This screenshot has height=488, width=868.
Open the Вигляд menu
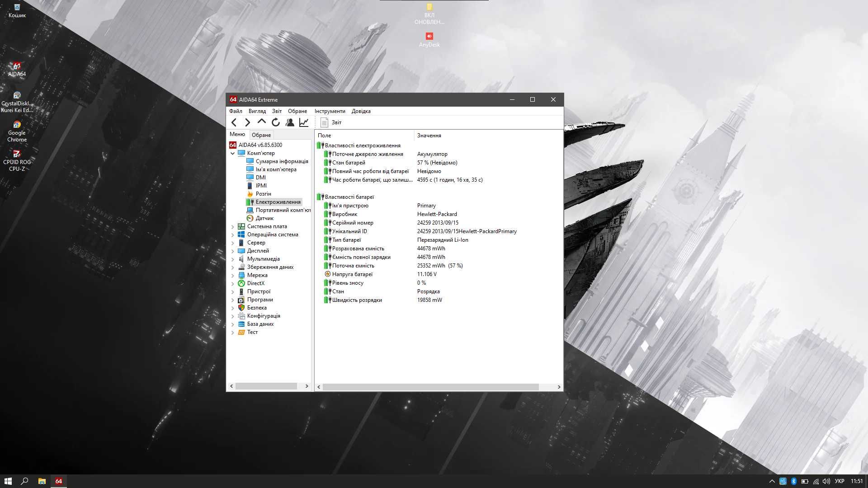tap(257, 111)
